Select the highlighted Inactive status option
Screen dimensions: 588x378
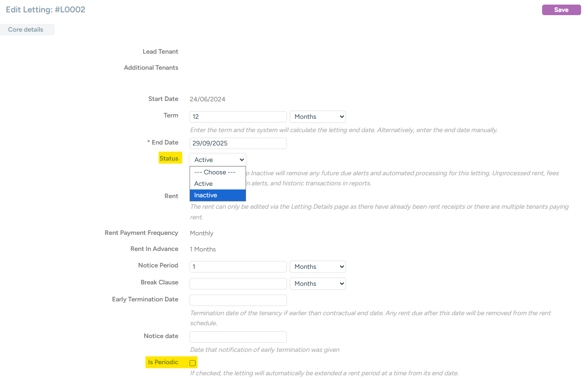(206, 195)
